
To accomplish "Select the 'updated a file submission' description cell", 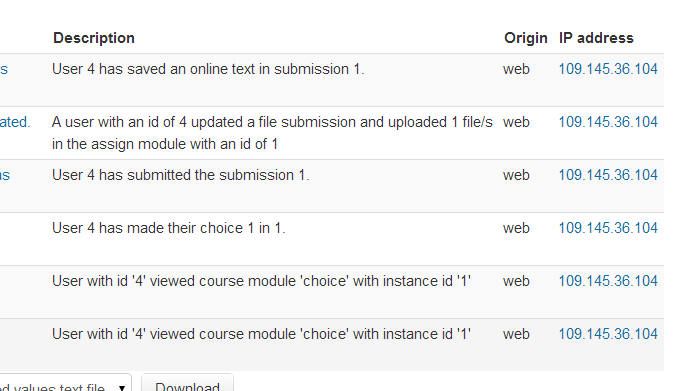I will 272,133.
